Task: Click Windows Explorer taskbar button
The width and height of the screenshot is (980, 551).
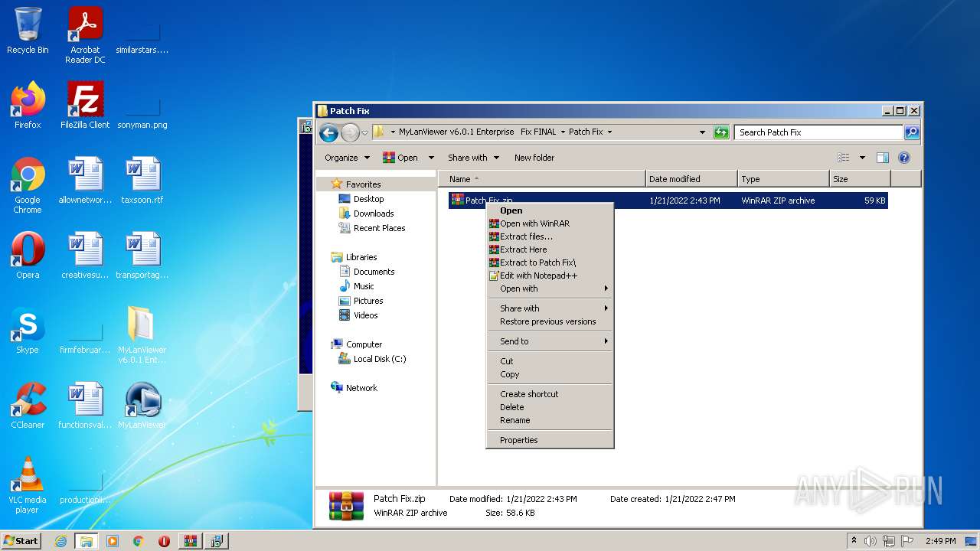Action: [x=87, y=541]
